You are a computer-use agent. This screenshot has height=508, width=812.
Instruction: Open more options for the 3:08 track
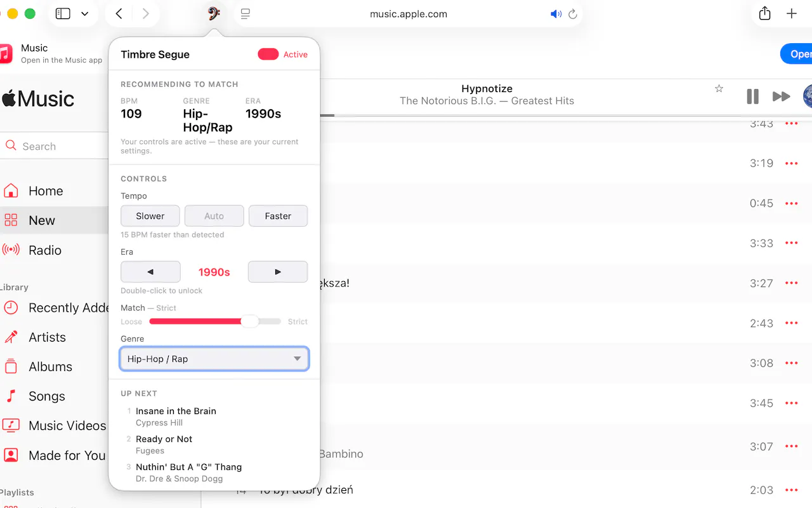(791, 363)
